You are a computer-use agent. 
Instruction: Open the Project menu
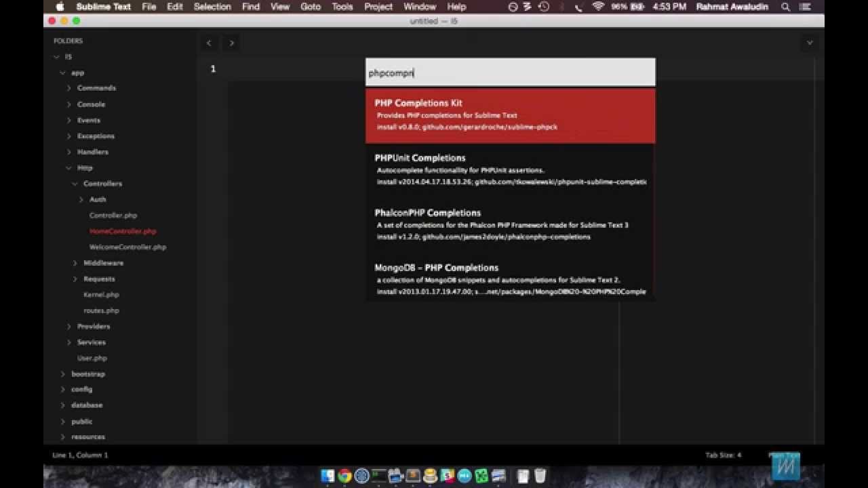tap(378, 7)
